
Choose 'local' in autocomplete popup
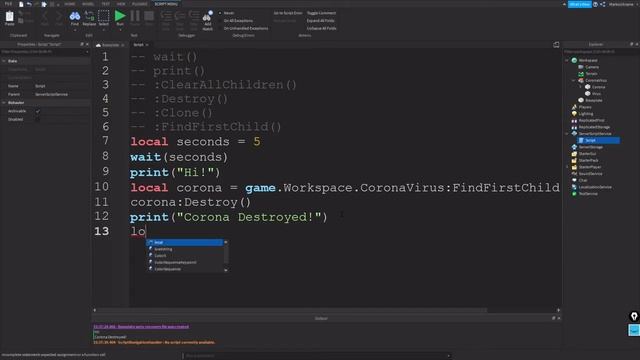click(x=185, y=242)
